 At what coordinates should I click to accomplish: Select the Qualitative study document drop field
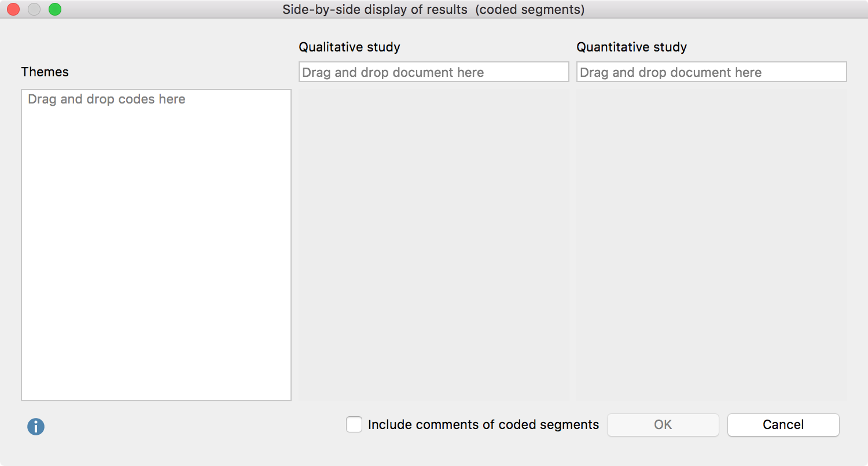[x=434, y=72]
